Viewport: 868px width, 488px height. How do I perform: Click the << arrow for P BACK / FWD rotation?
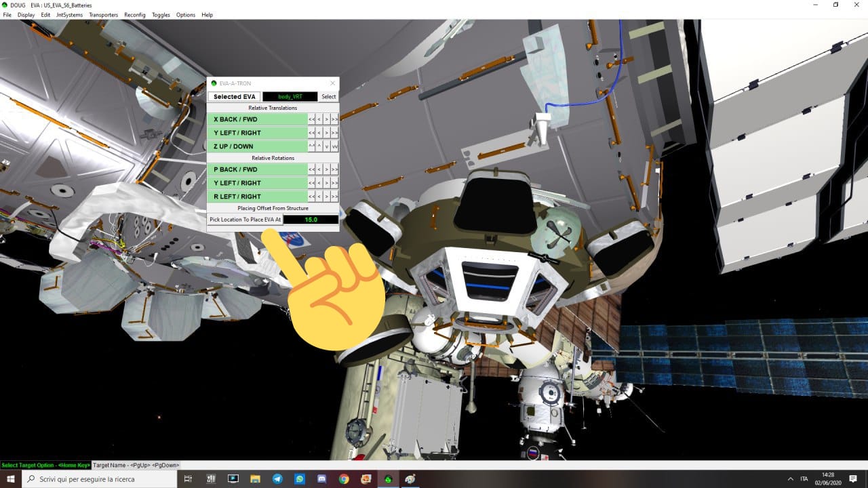[311, 169]
